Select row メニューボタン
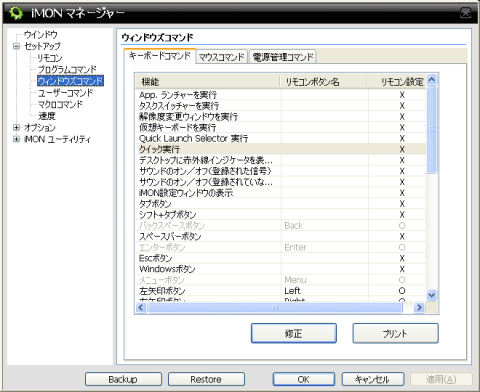This screenshot has width=480, height=392. click(x=281, y=280)
